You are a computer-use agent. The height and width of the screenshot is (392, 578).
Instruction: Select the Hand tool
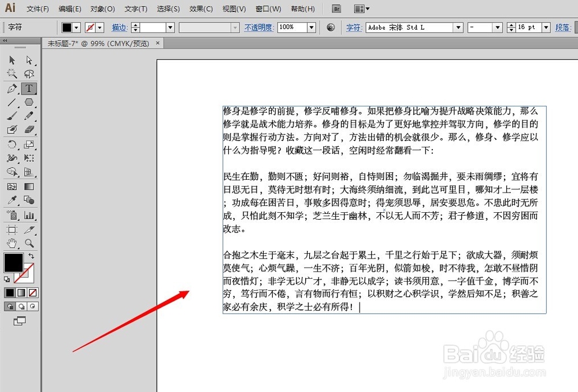pyautogui.click(x=12, y=243)
